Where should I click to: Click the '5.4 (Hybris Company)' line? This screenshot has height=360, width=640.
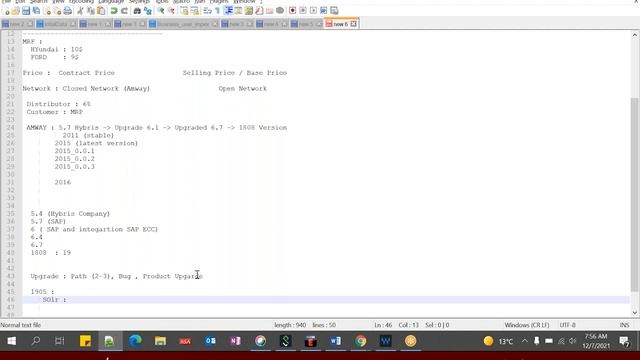(70, 214)
